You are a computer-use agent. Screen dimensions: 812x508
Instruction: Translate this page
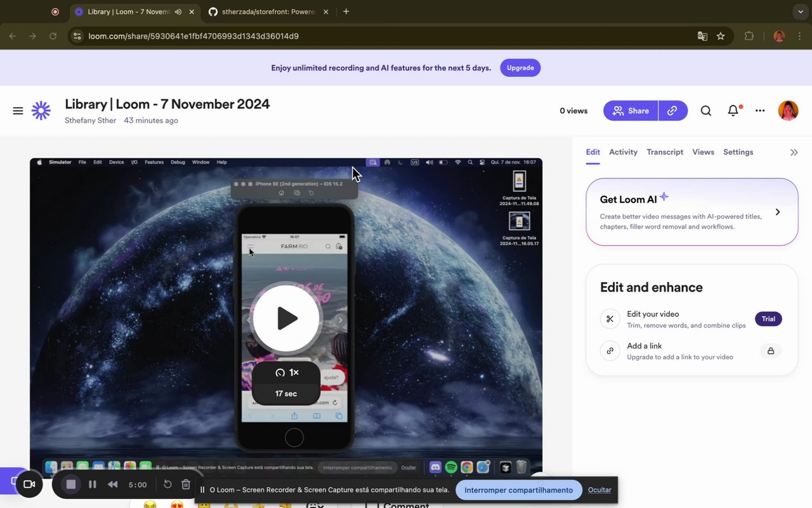[x=702, y=36]
